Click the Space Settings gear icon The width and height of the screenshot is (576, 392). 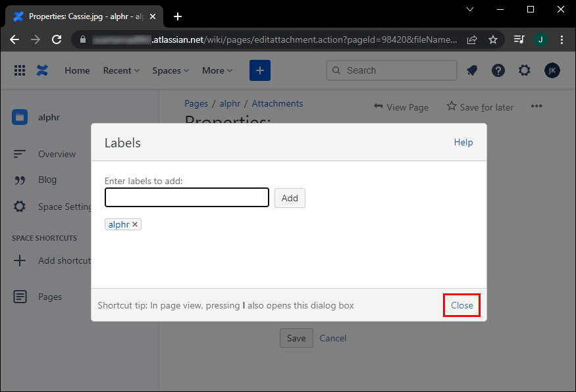pos(20,207)
